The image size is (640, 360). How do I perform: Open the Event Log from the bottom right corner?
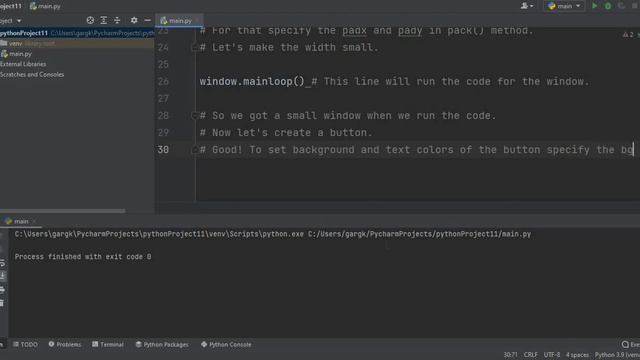coord(631,344)
